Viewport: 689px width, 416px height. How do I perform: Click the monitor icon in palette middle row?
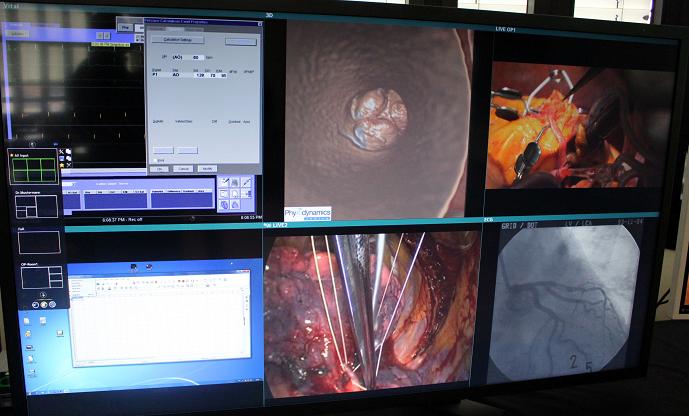pos(224,193)
